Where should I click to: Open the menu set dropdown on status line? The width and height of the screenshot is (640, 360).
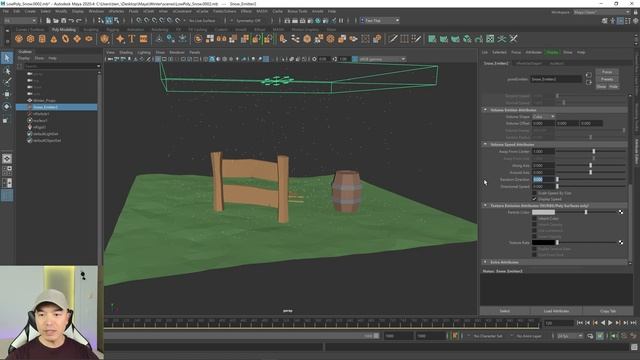[x=20, y=20]
